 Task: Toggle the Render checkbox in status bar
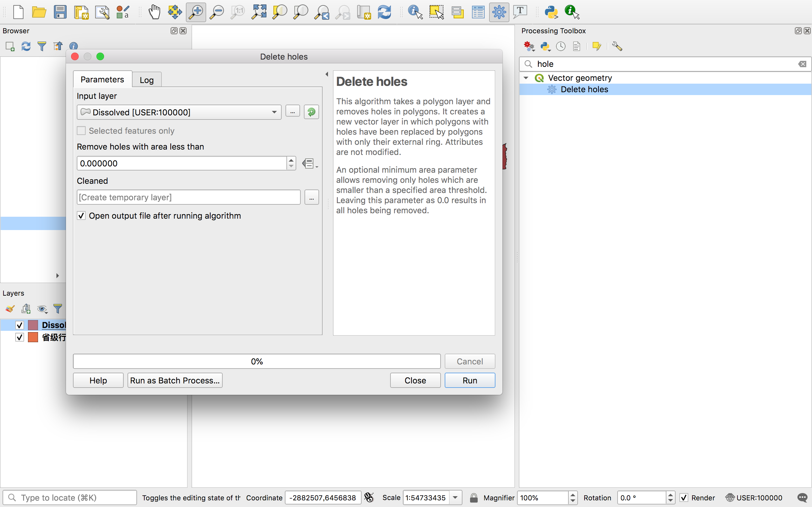pyautogui.click(x=684, y=497)
